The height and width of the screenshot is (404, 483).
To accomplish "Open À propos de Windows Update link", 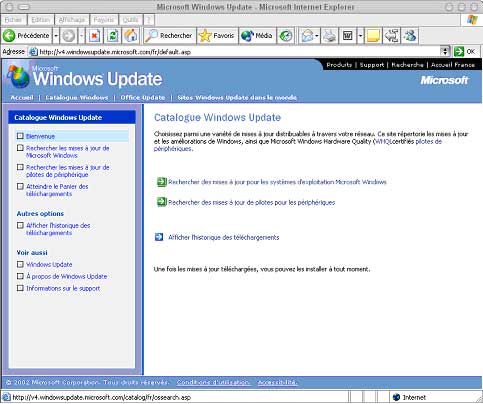I will pos(67,276).
